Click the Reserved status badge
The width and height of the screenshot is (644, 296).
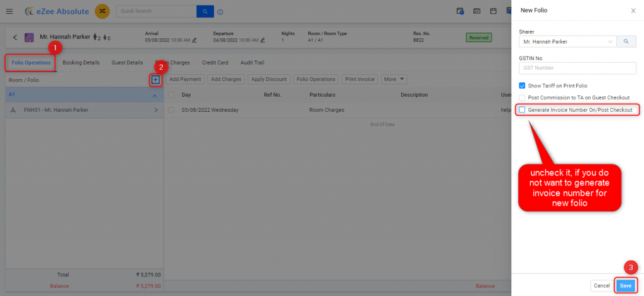479,37
